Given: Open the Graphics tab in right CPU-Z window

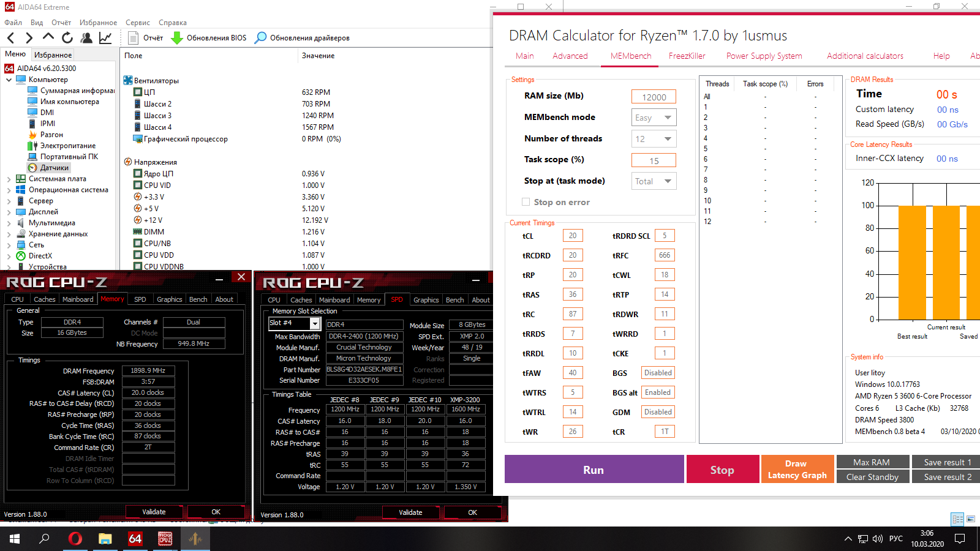Looking at the screenshot, I should (426, 300).
